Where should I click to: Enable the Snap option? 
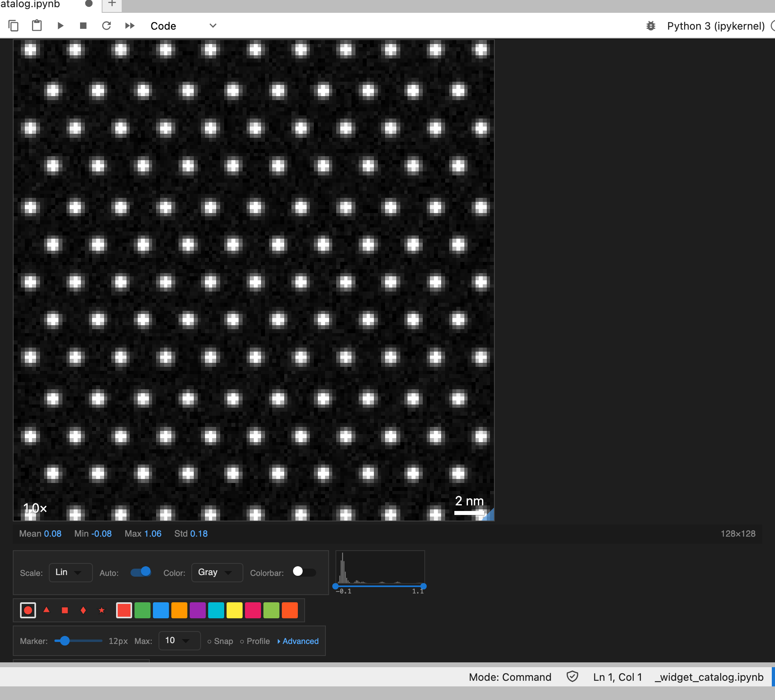pos(220,641)
